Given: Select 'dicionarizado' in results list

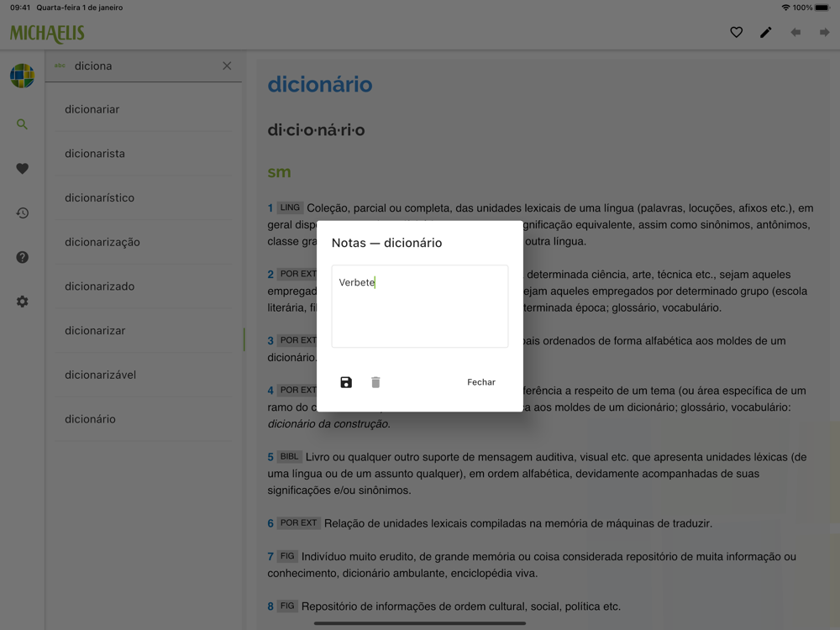Looking at the screenshot, I should (144, 286).
